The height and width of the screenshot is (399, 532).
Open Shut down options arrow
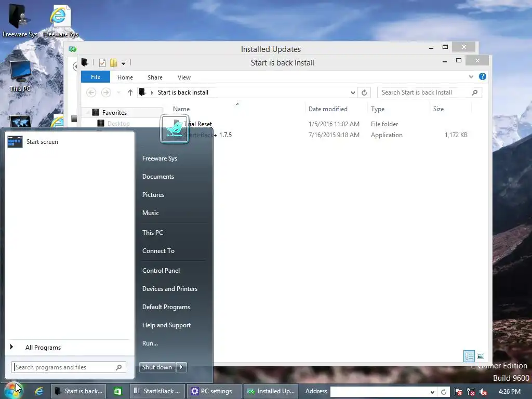(182, 367)
